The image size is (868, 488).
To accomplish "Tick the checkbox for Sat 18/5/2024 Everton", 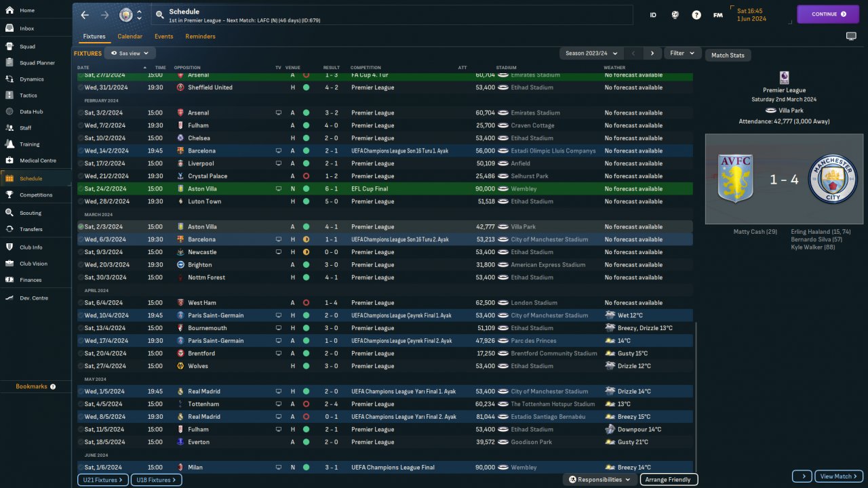I will coord(81,442).
